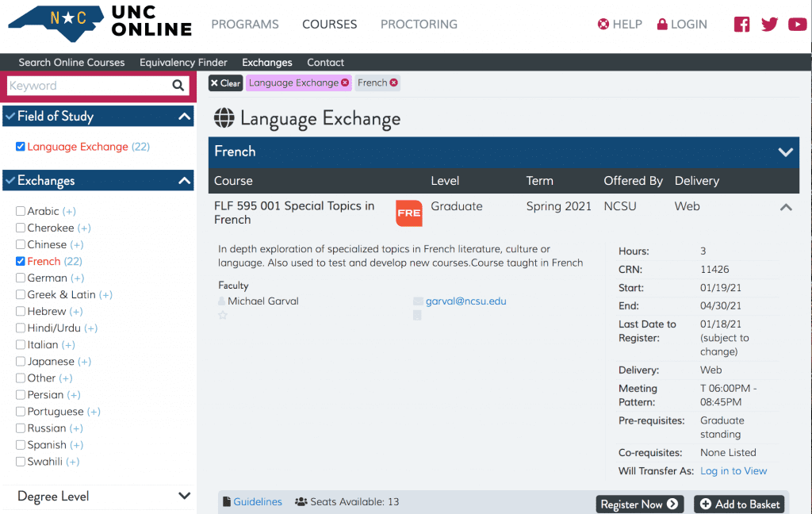Click the keyword search magnifier icon

pyautogui.click(x=178, y=86)
